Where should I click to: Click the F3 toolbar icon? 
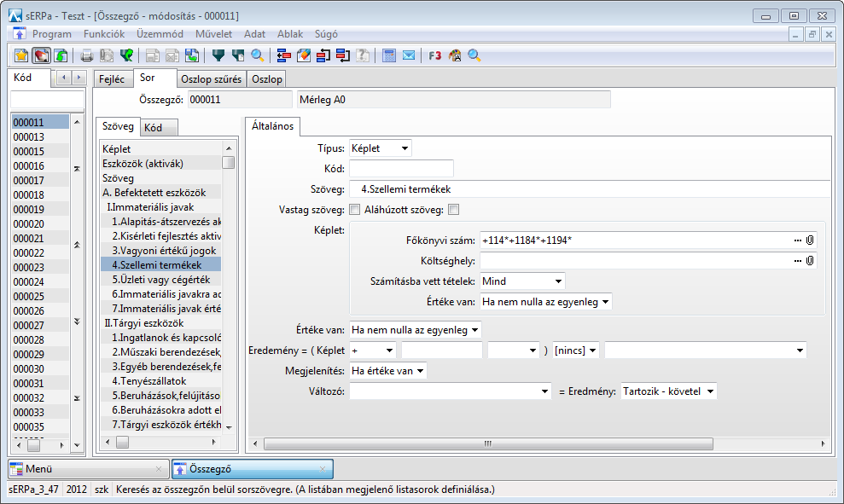pos(435,55)
